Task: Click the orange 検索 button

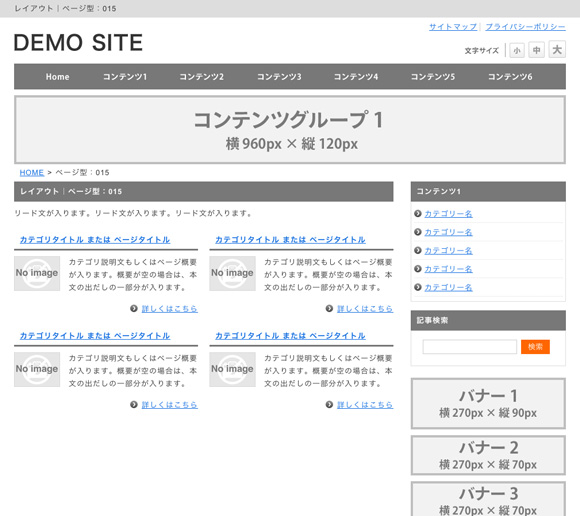Action: (x=535, y=347)
